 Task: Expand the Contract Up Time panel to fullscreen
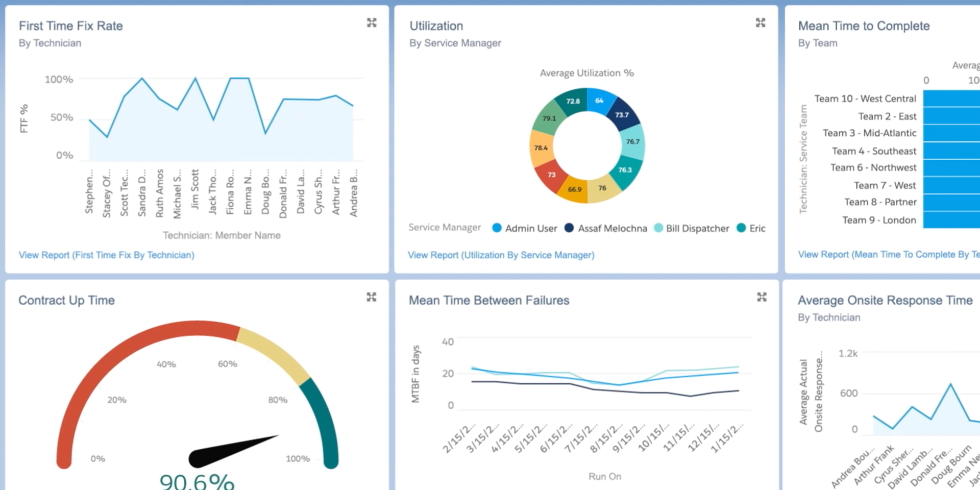(x=372, y=297)
